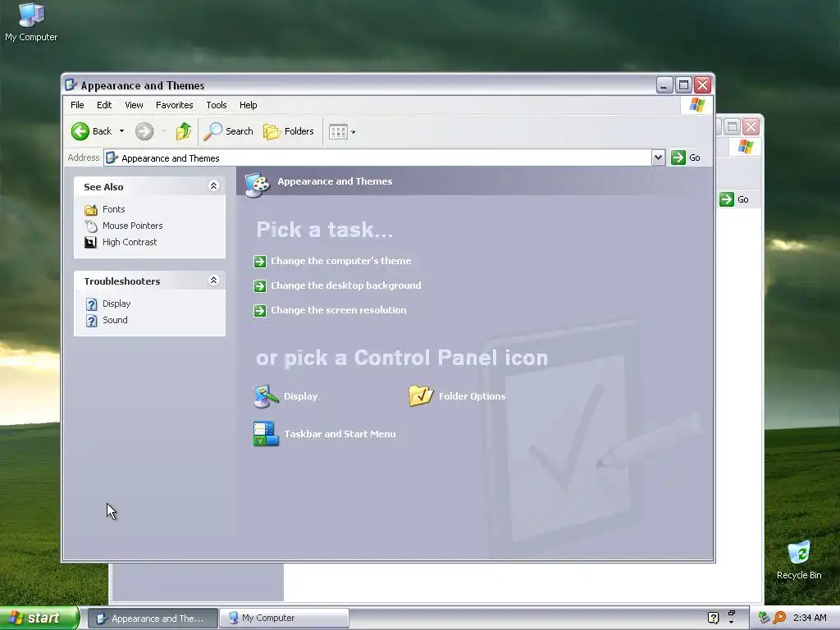Open the Help menu
This screenshot has width=840, height=630.
click(248, 105)
